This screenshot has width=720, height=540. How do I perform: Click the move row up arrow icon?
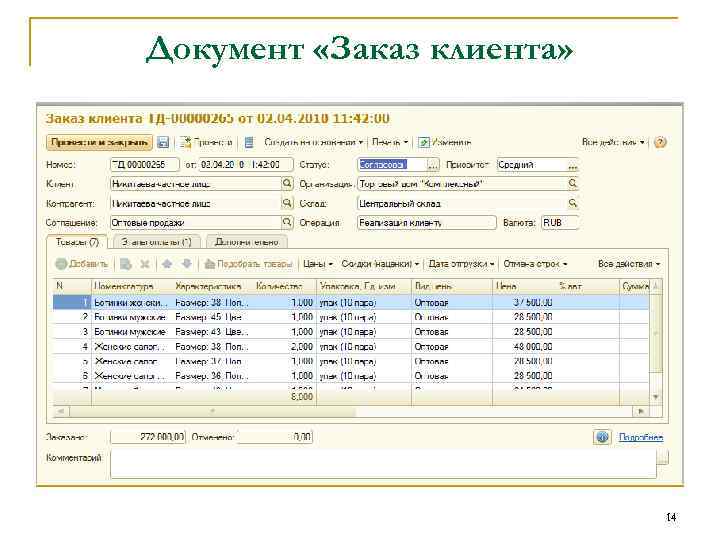(x=167, y=264)
